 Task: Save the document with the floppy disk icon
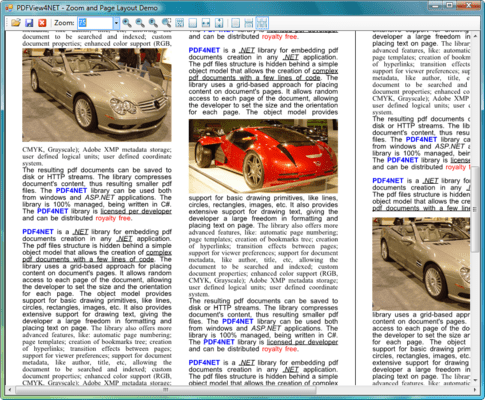click(x=29, y=23)
